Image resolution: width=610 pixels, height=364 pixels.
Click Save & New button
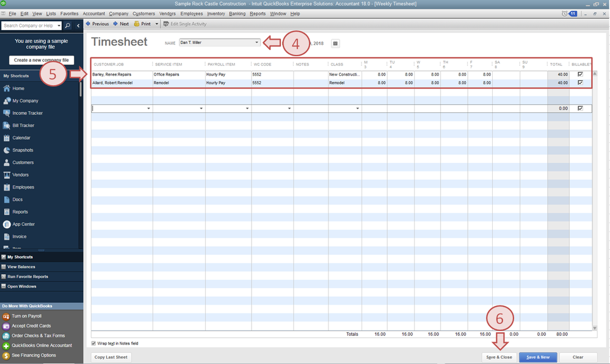pyautogui.click(x=538, y=357)
